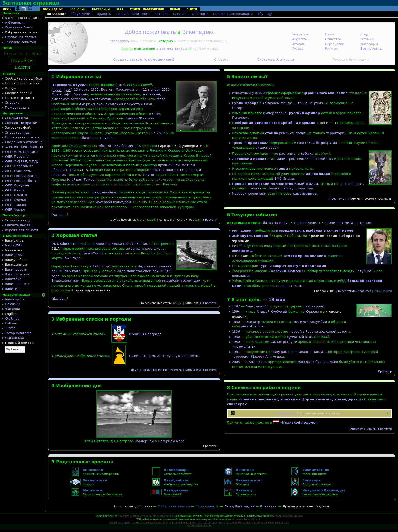Click the Викитека iceberg logo icon
This screenshot has width=398, height=532.
pyautogui.click(x=228, y=471)
